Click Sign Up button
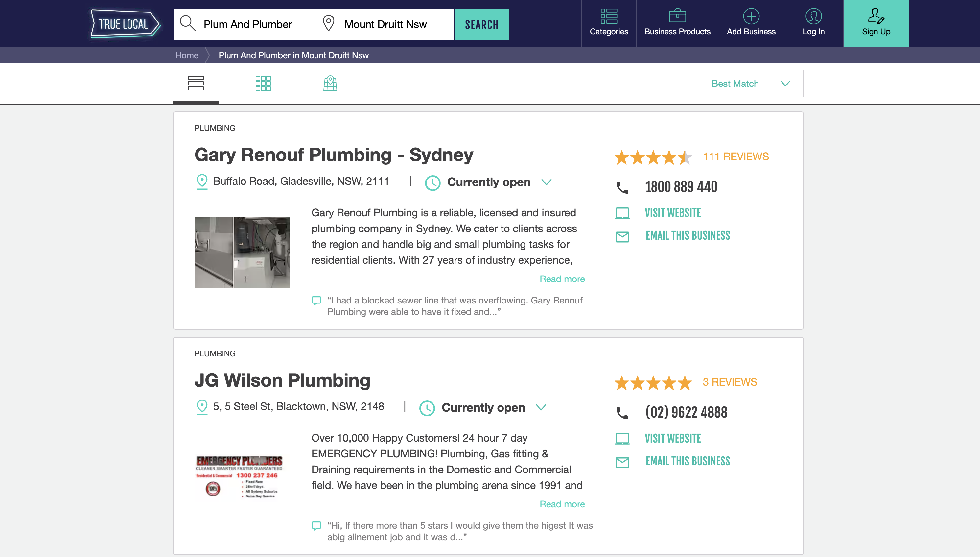980x557 pixels. [x=876, y=23]
